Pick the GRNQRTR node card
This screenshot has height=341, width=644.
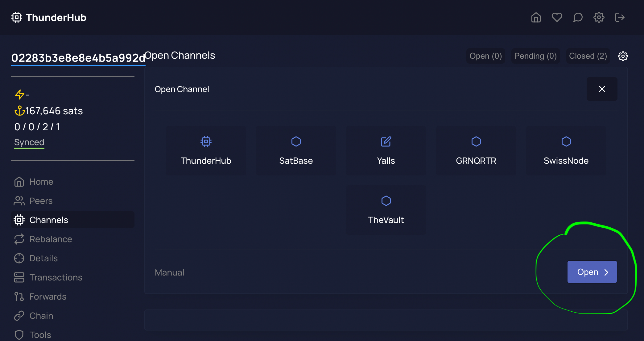(476, 151)
